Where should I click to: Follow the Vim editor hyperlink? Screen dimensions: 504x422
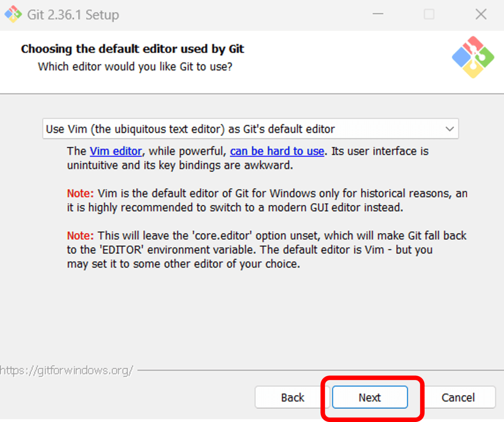[116, 151]
